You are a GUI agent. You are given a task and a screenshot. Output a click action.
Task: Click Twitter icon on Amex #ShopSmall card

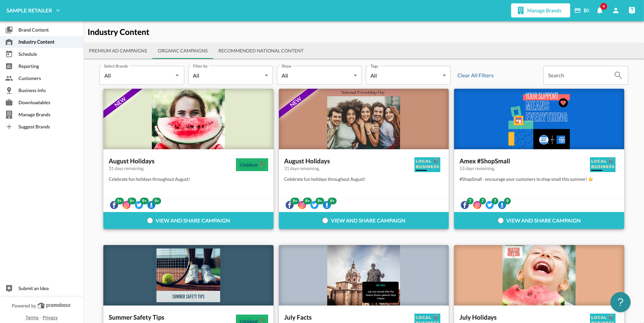pos(490,205)
